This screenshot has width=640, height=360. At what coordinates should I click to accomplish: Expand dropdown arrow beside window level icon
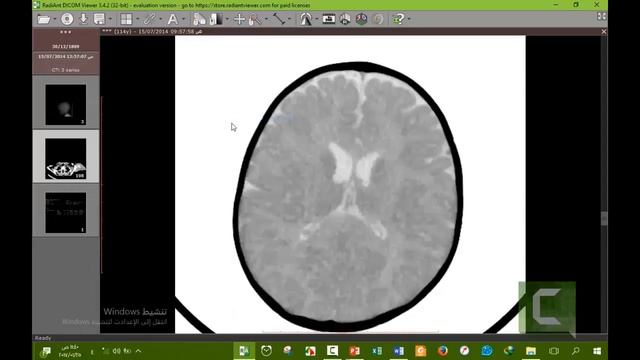tap(227, 19)
